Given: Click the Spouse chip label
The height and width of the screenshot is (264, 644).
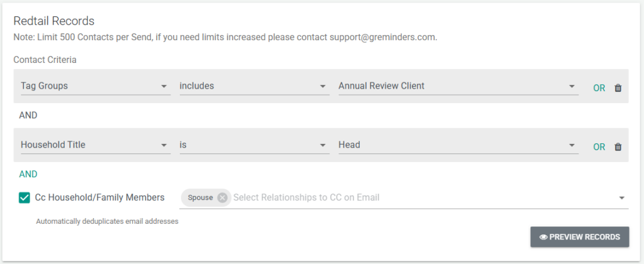Looking at the screenshot, I should coord(201,197).
